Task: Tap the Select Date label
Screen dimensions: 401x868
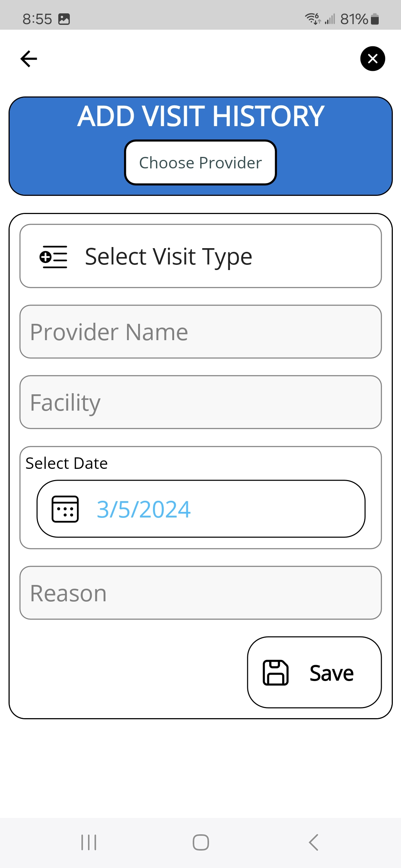Action: click(67, 463)
